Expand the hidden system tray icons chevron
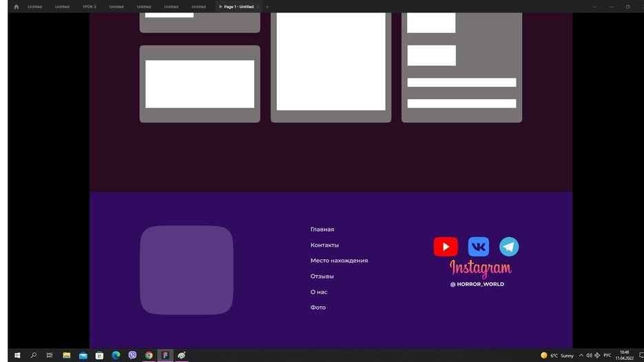 click(x=581, y=355)
